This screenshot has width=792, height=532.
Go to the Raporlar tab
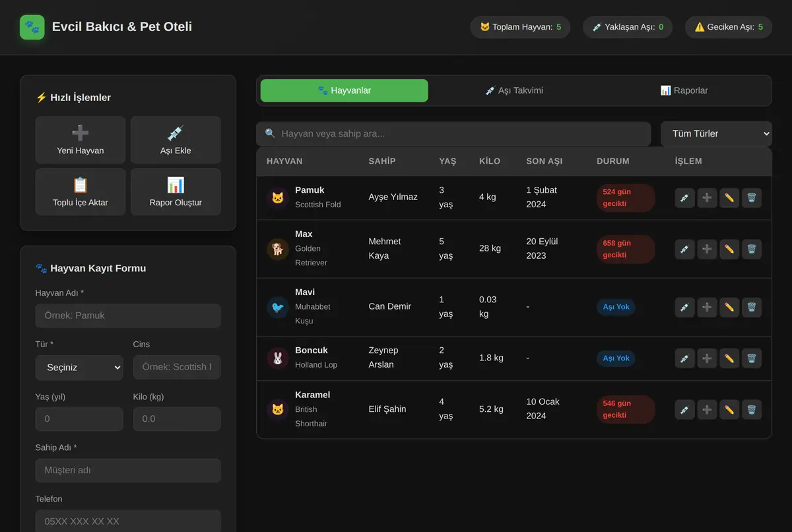tap(684, 90)
